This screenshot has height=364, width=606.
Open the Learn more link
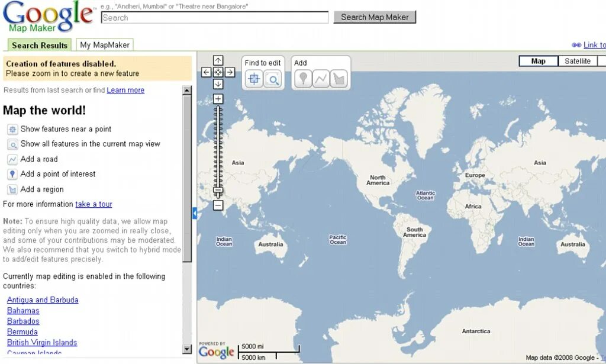(125, 90)
